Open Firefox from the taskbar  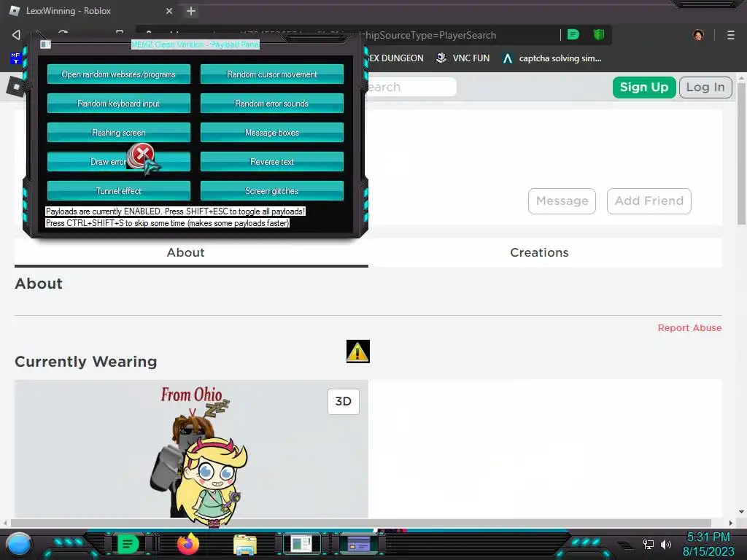[x=187, y=544]
